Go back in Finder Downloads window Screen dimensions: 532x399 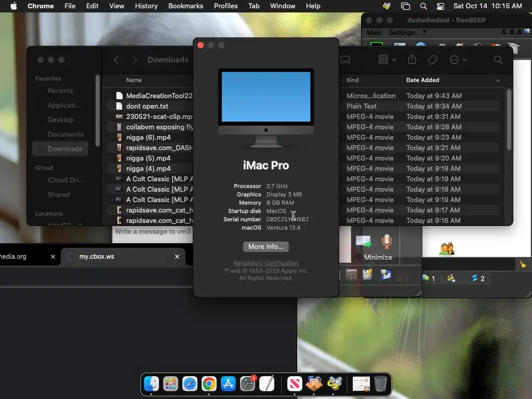coord(116,60)
